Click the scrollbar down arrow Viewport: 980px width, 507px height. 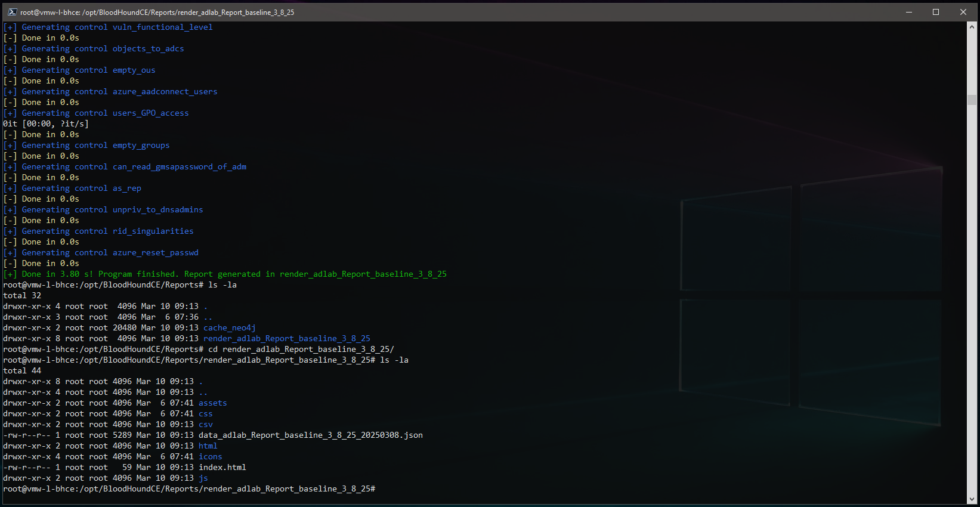point(972,499)
